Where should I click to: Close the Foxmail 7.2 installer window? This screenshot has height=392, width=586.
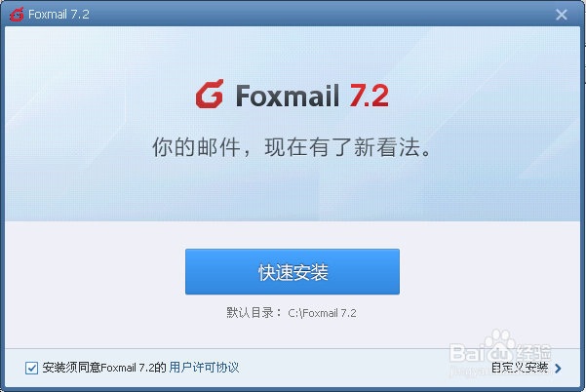click(x=561, y=15)
